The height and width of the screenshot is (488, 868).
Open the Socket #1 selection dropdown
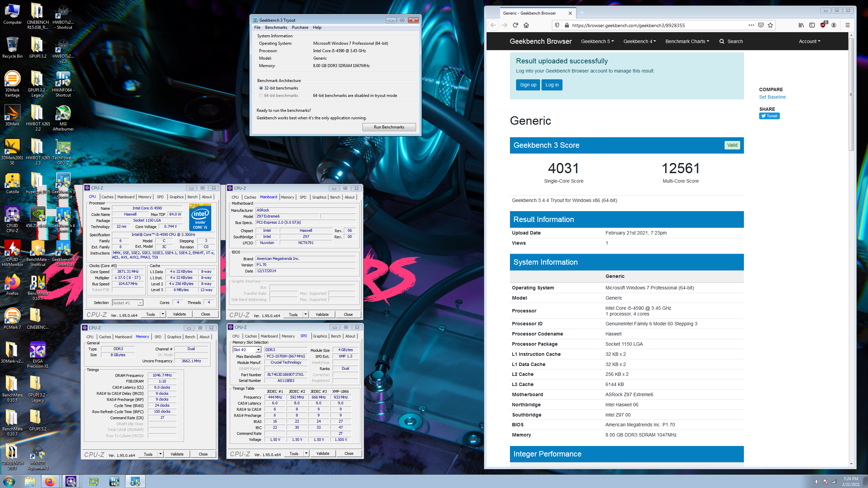[x=127, y=303]
